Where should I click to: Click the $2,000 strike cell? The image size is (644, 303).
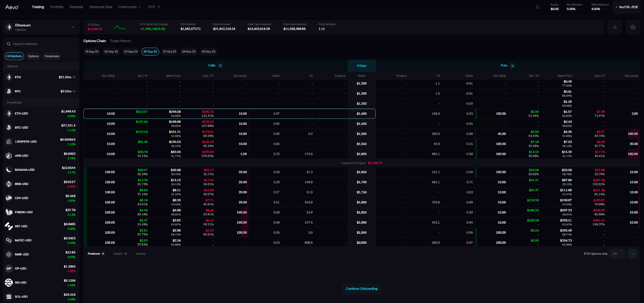click(361, 242)
